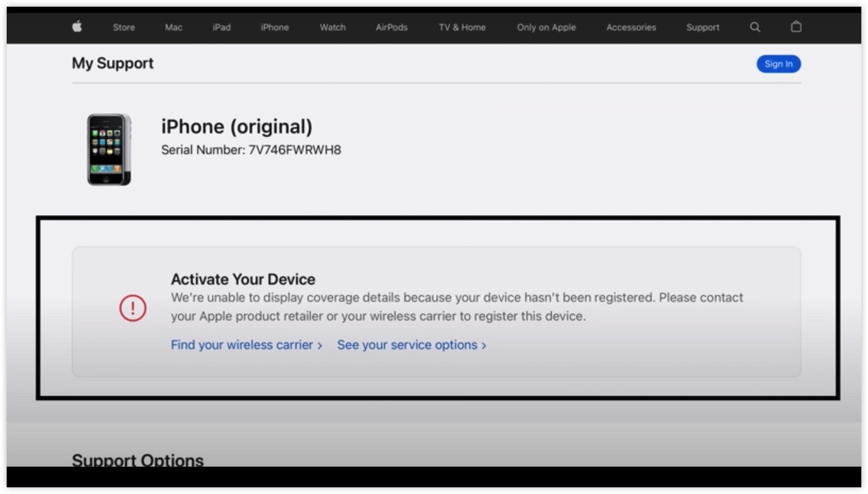Click the My Support heading
Screen dimensions: 868x494
click(113, 63)
